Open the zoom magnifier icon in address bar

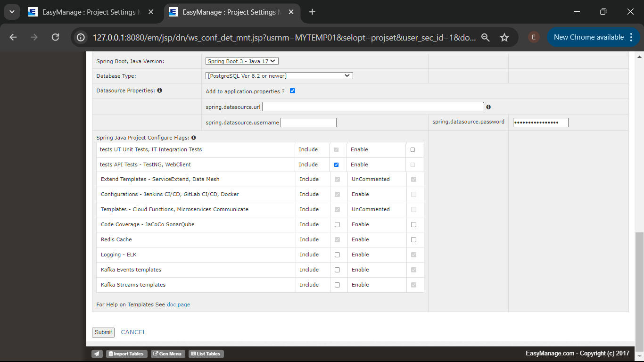pos(486,37)
